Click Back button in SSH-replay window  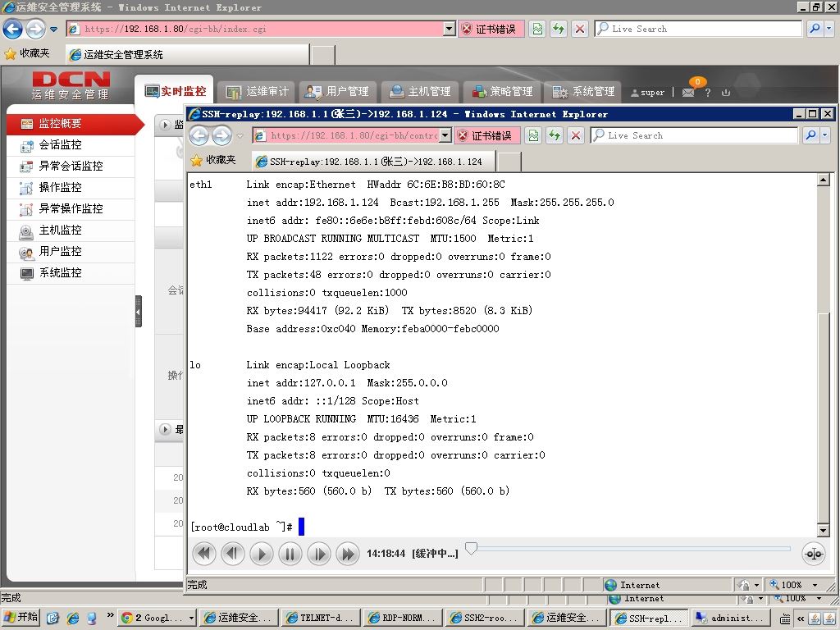199,135
